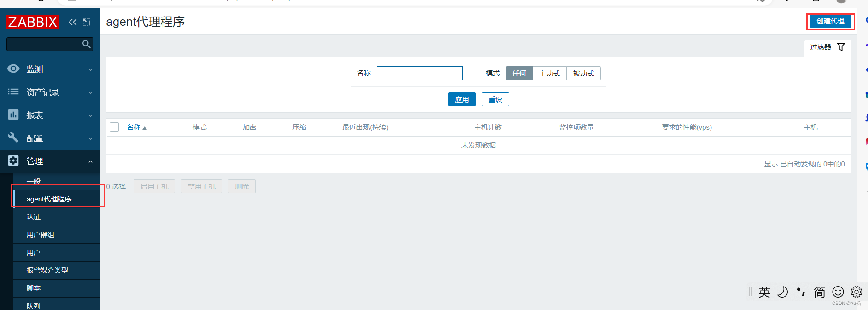The image size is (868, 310).
Task: Expand the 报表 menu chevron
Action: click(x=90, y=115)
